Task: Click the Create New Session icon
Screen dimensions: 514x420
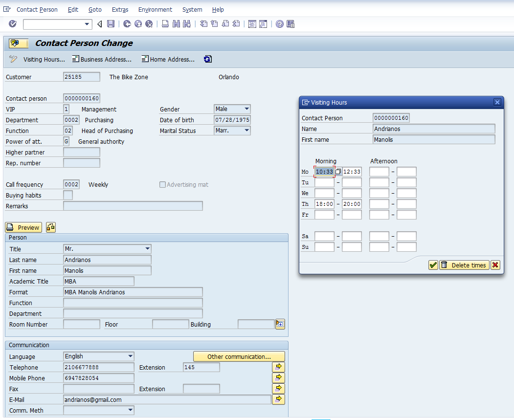Action: (252, 24)
